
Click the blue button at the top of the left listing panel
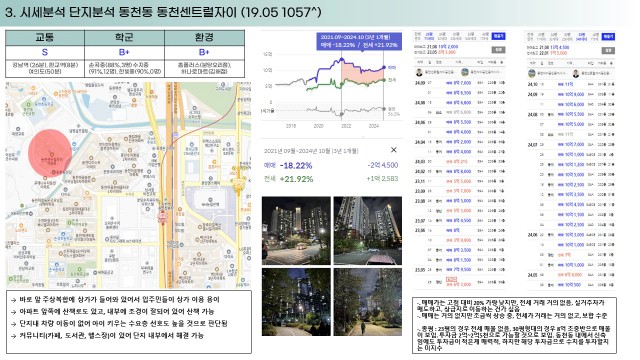[x=498, y=36]
